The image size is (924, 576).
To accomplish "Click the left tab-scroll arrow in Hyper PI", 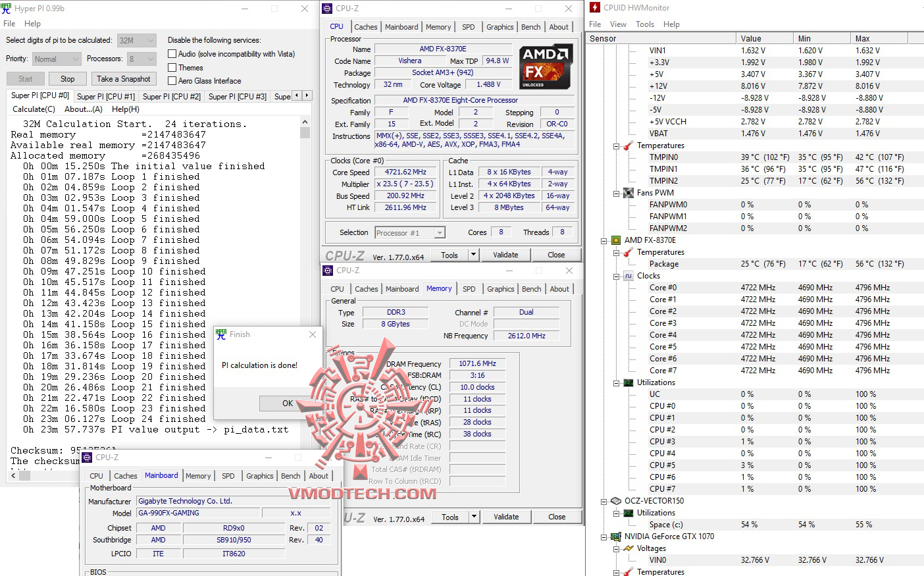I will click(297, 95).
